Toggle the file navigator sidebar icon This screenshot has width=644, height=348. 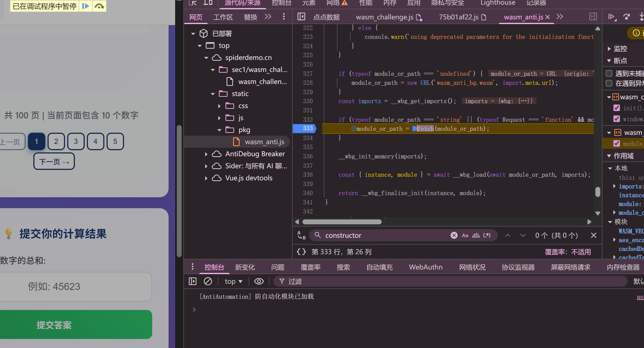click(x=301, y=17)
